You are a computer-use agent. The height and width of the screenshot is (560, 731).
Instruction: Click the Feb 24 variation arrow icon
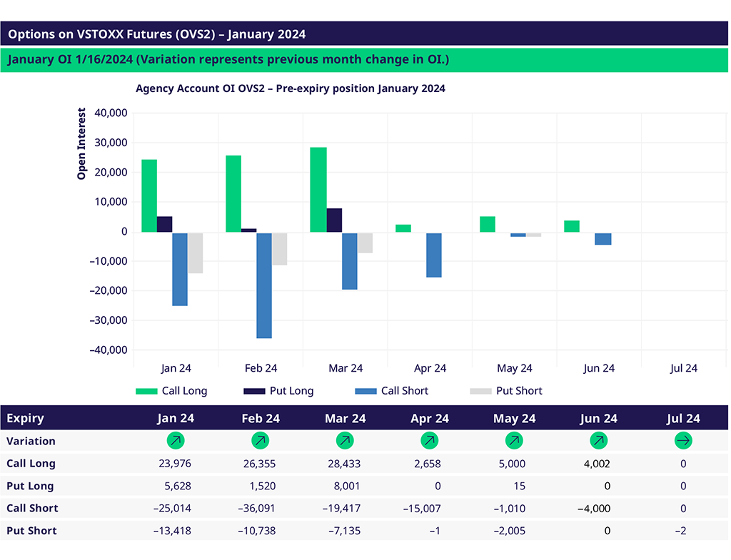[261, 441]
